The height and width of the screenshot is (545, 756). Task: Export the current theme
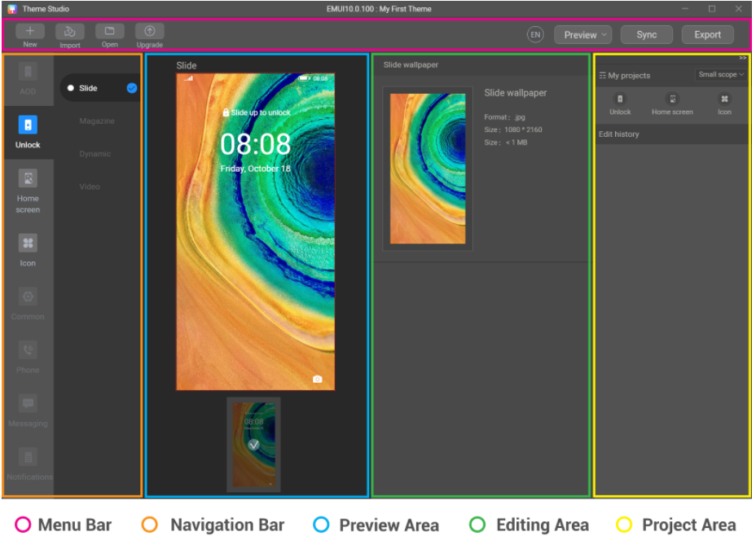(707, 34)
